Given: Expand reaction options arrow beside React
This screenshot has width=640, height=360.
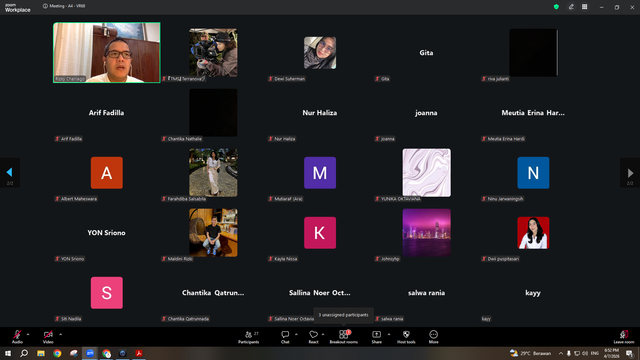Looking at the screenshot, I should point(323,334).
